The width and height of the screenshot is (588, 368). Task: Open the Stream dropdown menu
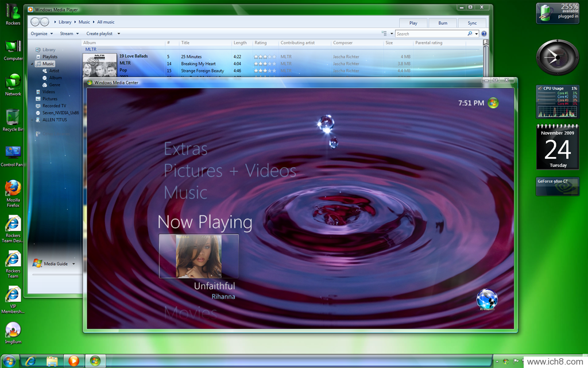(69, 34)
